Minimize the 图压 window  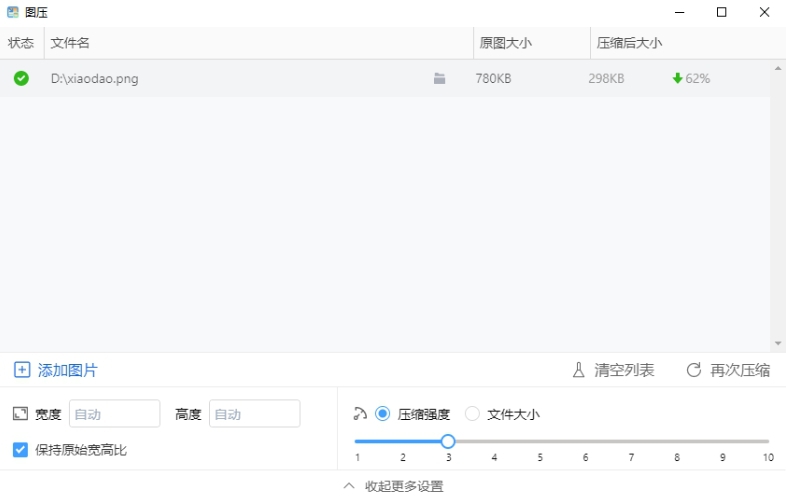point(680,12)
